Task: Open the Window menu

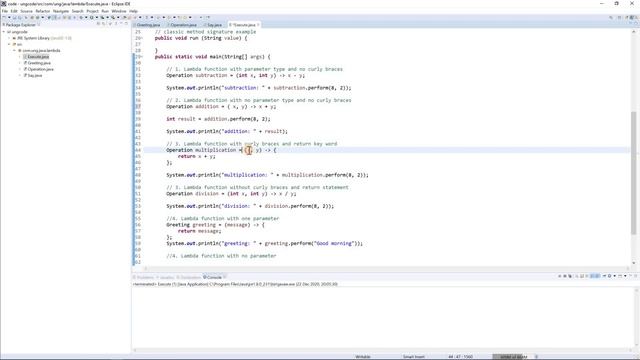Action: [119, 11]
